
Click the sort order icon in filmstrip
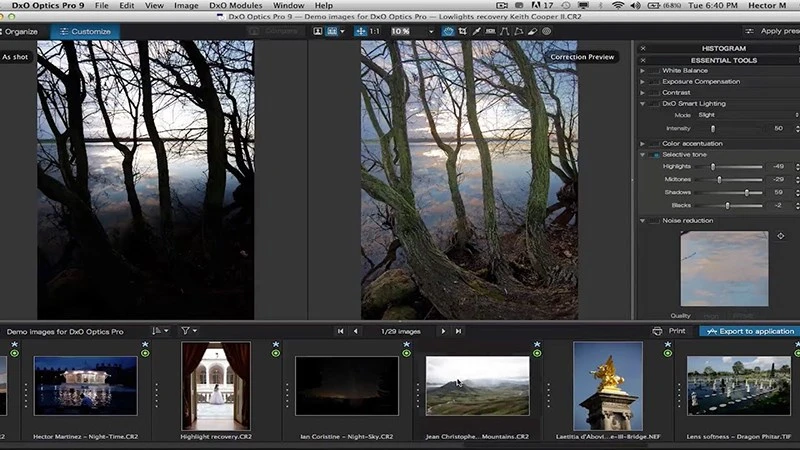(x=159, y=331)
